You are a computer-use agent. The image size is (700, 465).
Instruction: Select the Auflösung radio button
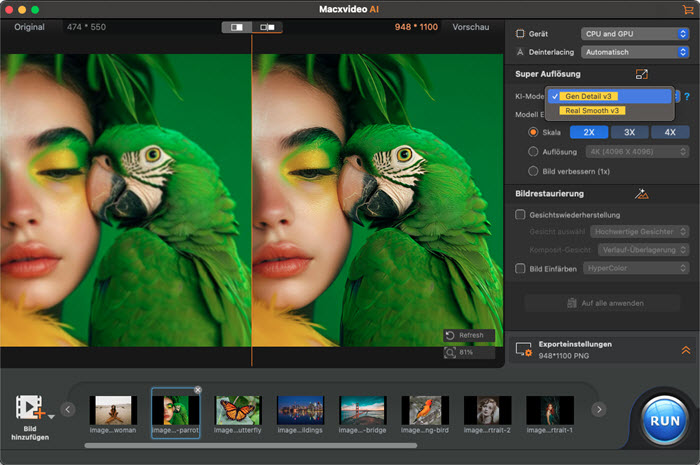533,152
